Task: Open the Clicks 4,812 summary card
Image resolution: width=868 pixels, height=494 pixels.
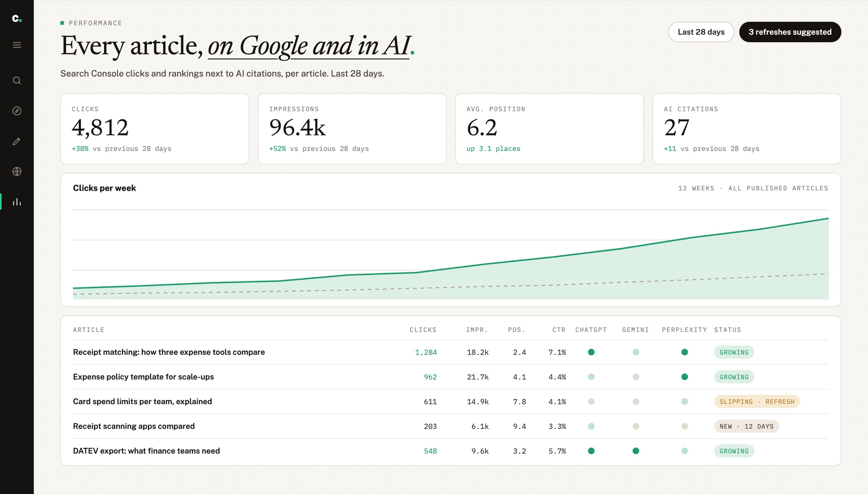Action: tap(155, 129)
